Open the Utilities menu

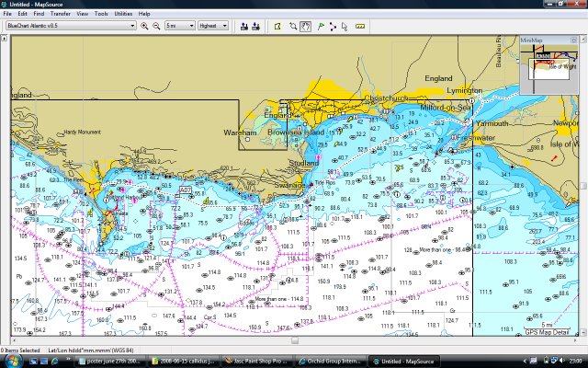point(123,15)
